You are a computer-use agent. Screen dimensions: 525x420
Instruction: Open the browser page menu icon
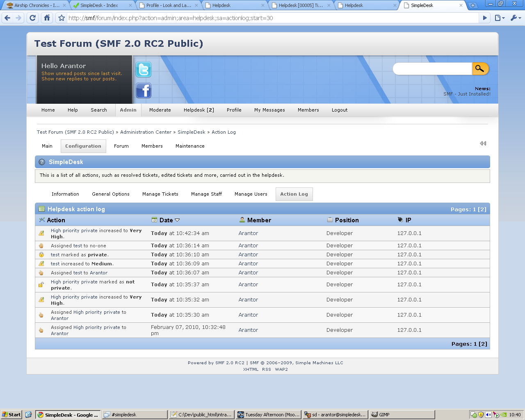[x=499, y=18]
